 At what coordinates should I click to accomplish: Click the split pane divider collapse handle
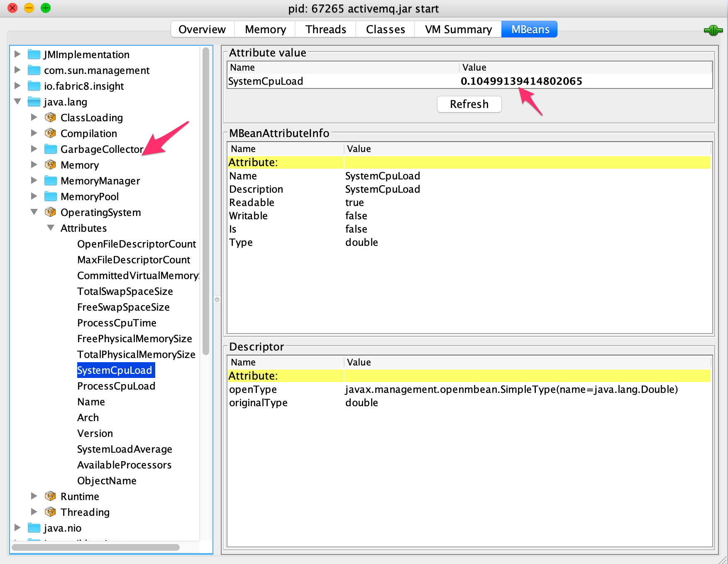pyautogui.click(x=217, y=299)
